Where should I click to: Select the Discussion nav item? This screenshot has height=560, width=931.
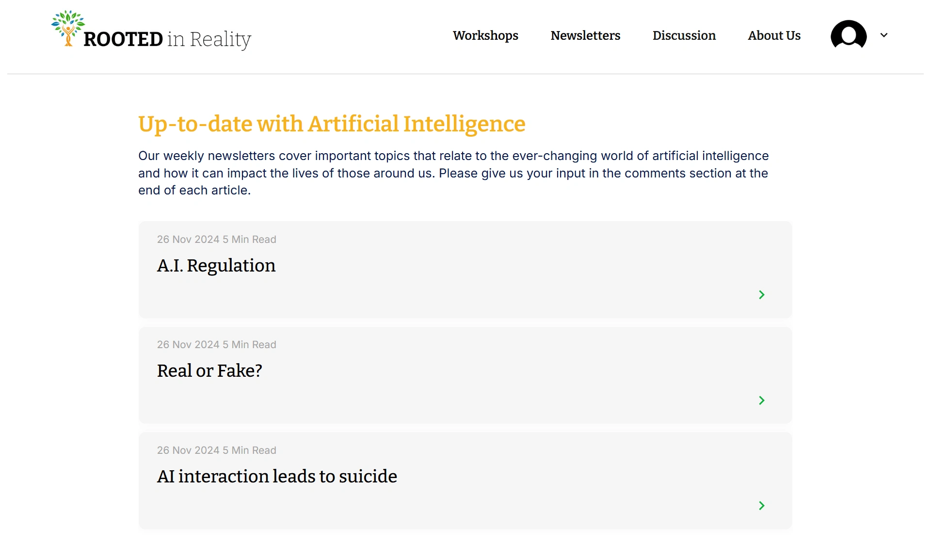coord(684,35)
